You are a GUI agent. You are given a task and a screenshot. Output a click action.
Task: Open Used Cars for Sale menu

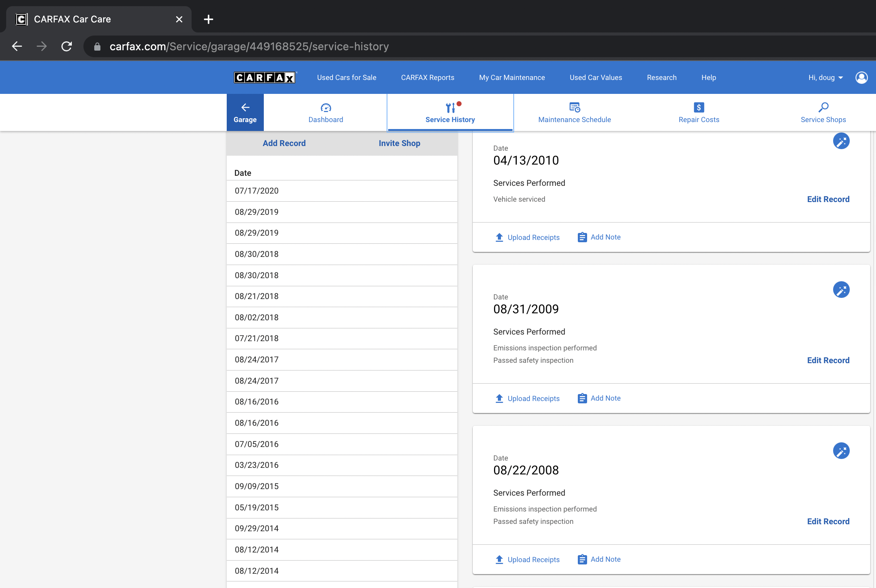pyautogui.click(x=347, y=78)
